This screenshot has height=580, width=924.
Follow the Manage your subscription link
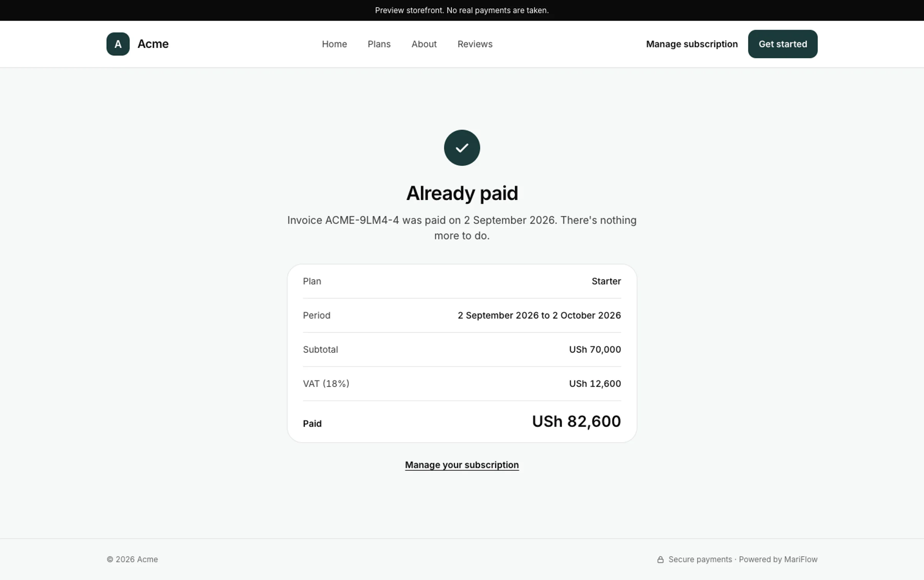tap(462, 465)
